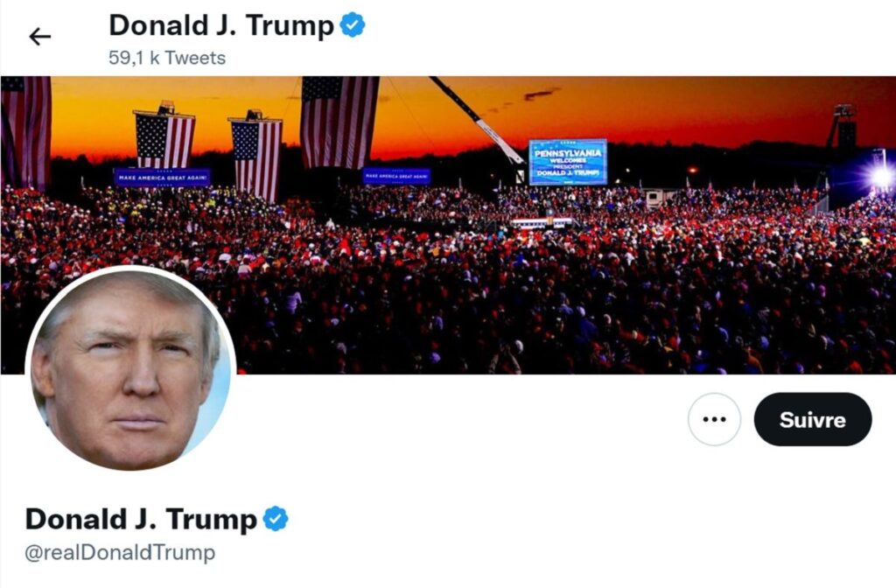This screenshot has width=896, height=588.
Task: Click the @realDonaldTrump handle
Action: pos(120,553)
